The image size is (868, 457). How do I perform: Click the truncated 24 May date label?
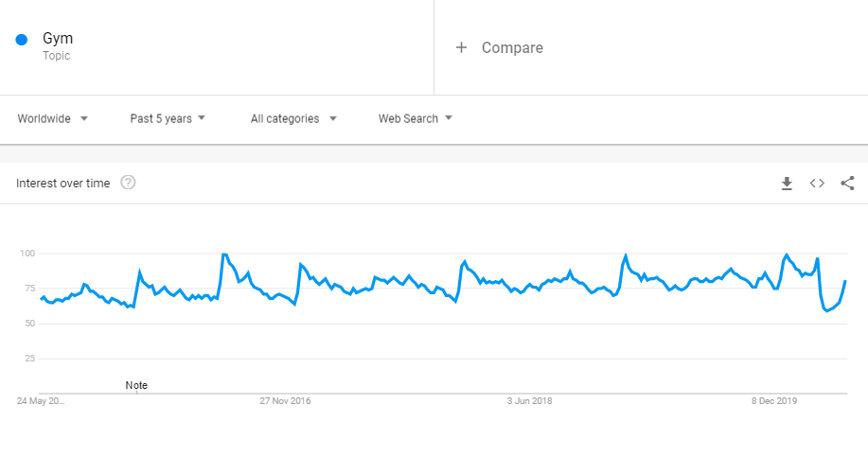coord(42,401)
